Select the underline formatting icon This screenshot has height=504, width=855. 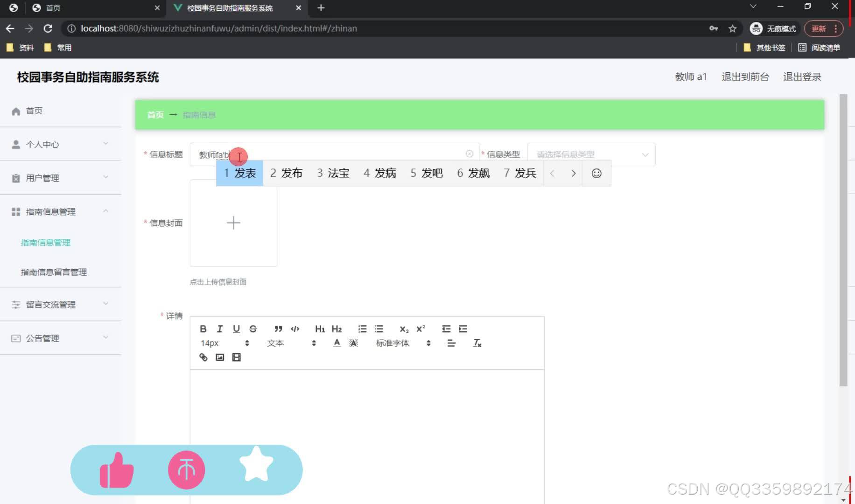(x=236, y=329)
